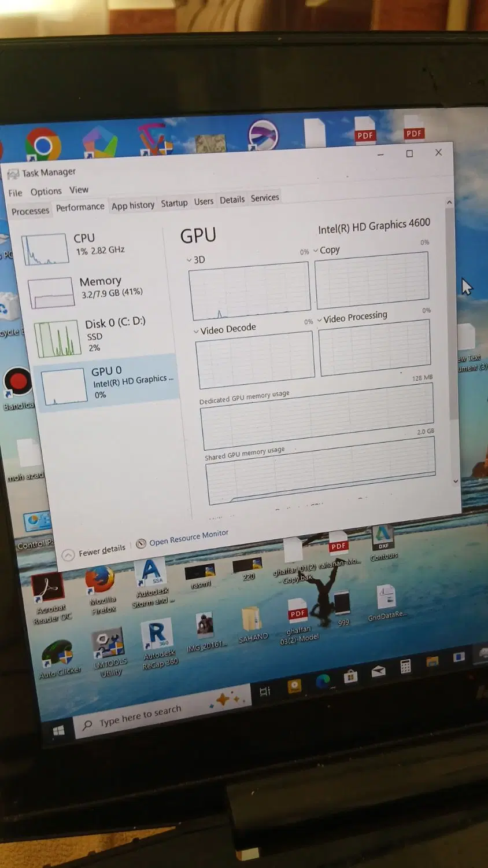The height and width of the screenshot is (868, 488).
Task: Select Disk 0 (C: D:) in sidebar
Action: coord(101,336)
